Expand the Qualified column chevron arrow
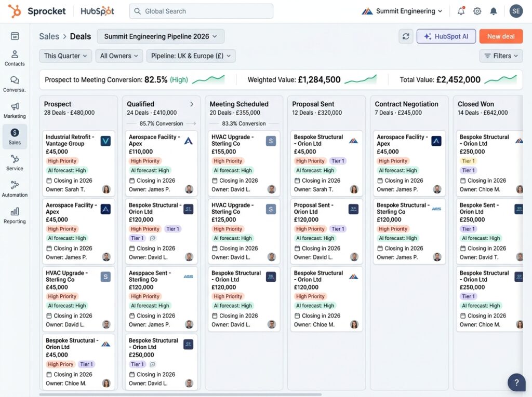This screenshot has width=532, height=397. (192, 104)
